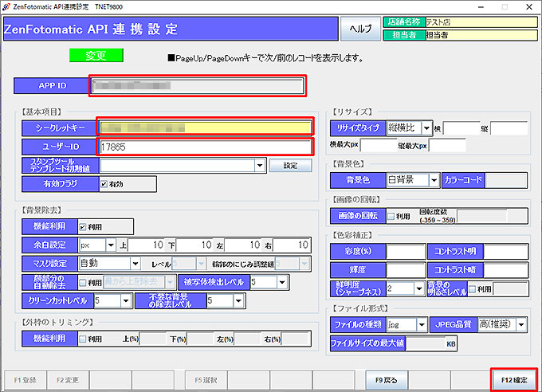Open the JPEG品質 dropdown
The width and height of the screenshot is (542, 392).
[x=521, y=325]
